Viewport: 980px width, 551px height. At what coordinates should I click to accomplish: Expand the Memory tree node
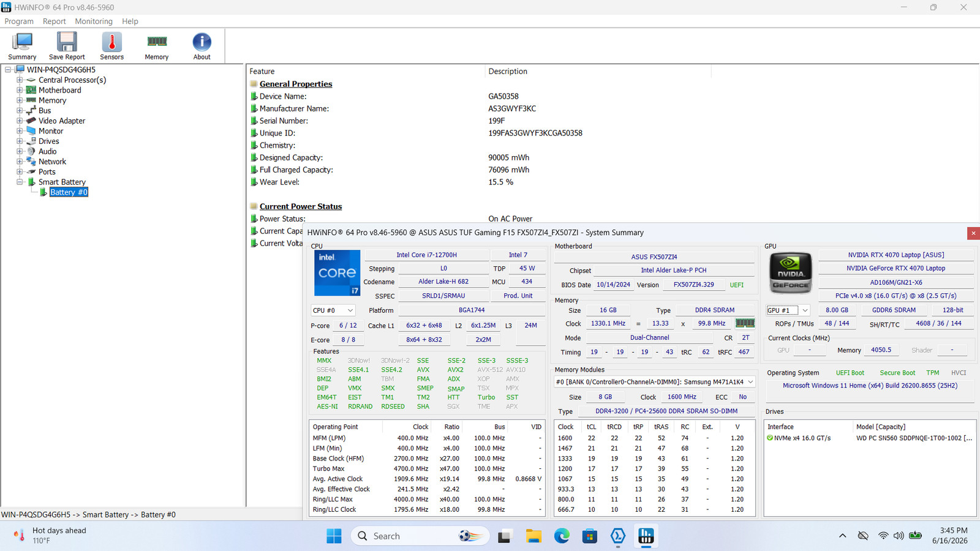pyautogui.click(x=20, y=100)
